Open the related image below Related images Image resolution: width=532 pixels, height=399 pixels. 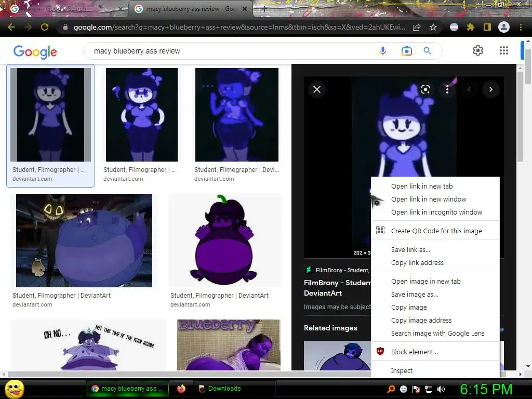coord(337,355)
